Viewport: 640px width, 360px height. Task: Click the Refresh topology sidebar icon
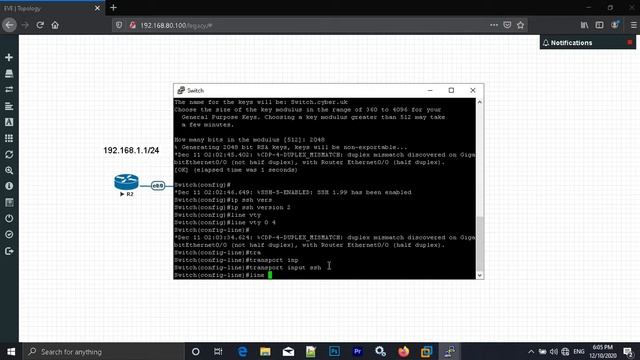[x=9, y=154]
